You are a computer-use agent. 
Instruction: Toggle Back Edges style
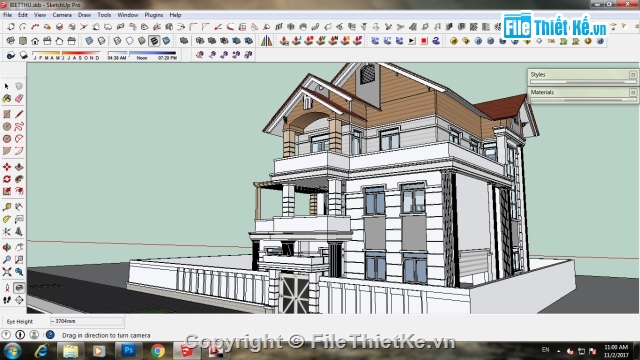pos(101,41)
